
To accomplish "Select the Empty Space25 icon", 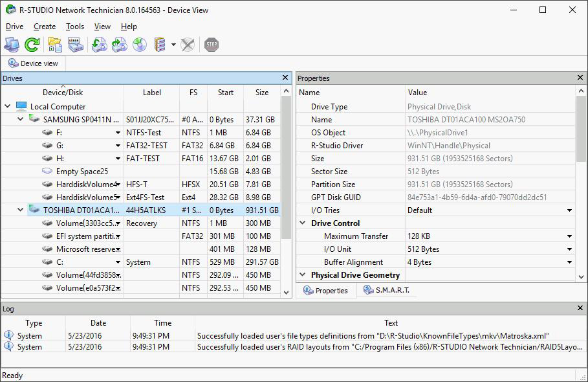I will 47,171.
